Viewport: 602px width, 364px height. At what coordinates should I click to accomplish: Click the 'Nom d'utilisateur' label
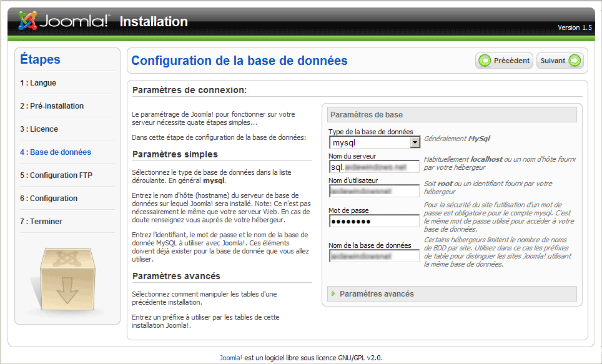[353, 180]
